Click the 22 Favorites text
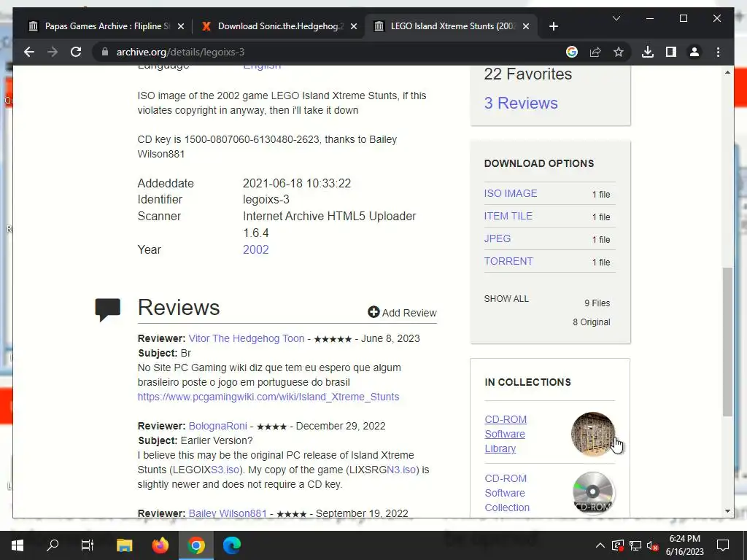 point(528,74)
